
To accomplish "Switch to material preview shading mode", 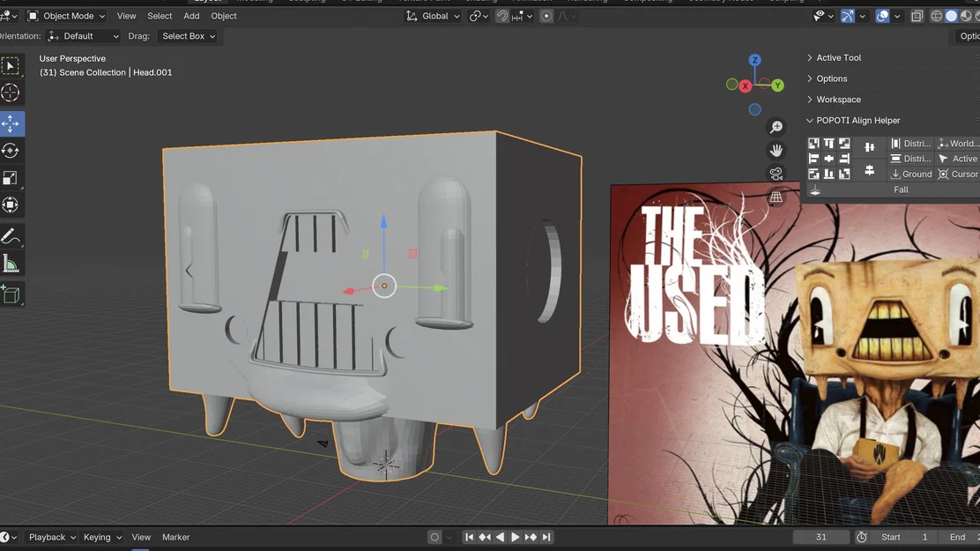I will 966,16.
